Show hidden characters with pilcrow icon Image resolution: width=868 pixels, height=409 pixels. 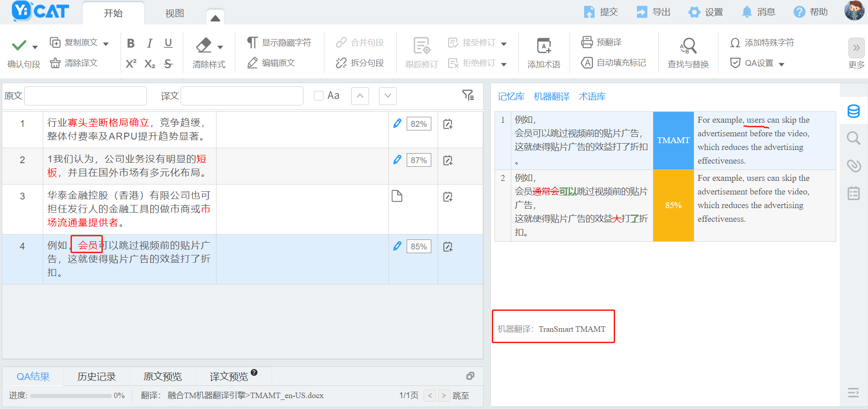point(253,42)
